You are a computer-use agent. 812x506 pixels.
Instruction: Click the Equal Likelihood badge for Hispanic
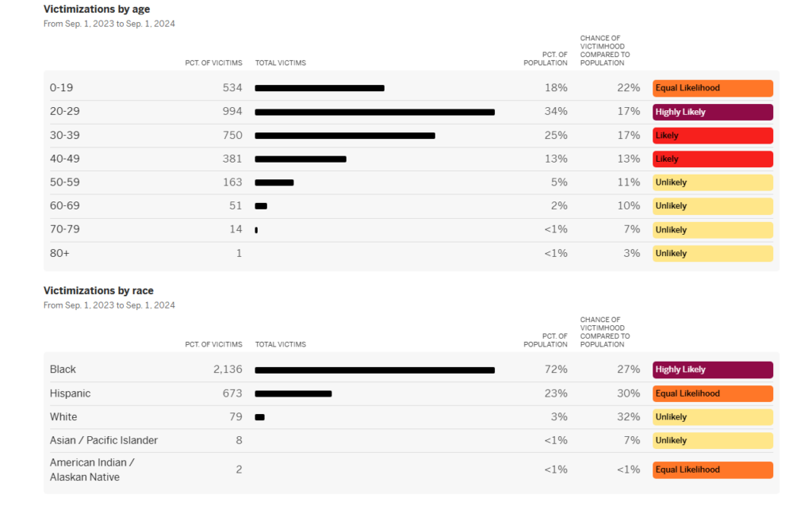pyautogui.click(x=712, y=393)
